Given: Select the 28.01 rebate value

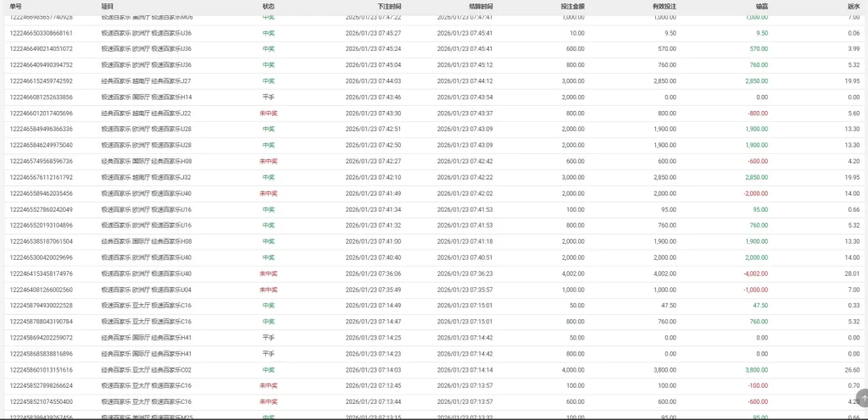Looking at the screenshot, I should click(852, 274).
